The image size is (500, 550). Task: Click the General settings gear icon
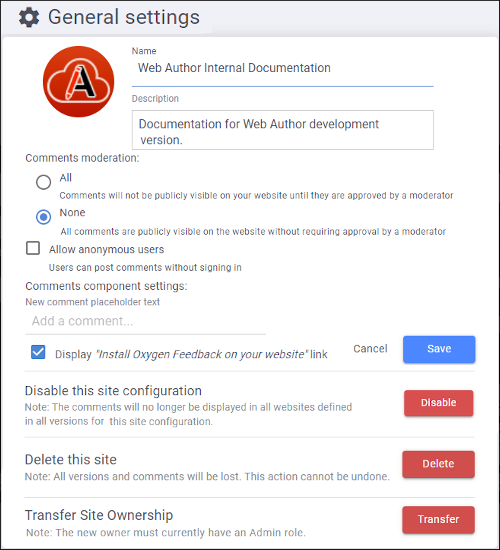(x=29, y=18)
